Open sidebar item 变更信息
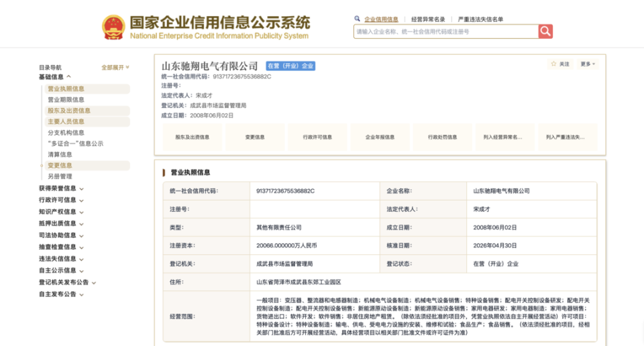Image resolution: width=644 pixels, height=346 pixels. pyautogui.click(x=87, y=166)
